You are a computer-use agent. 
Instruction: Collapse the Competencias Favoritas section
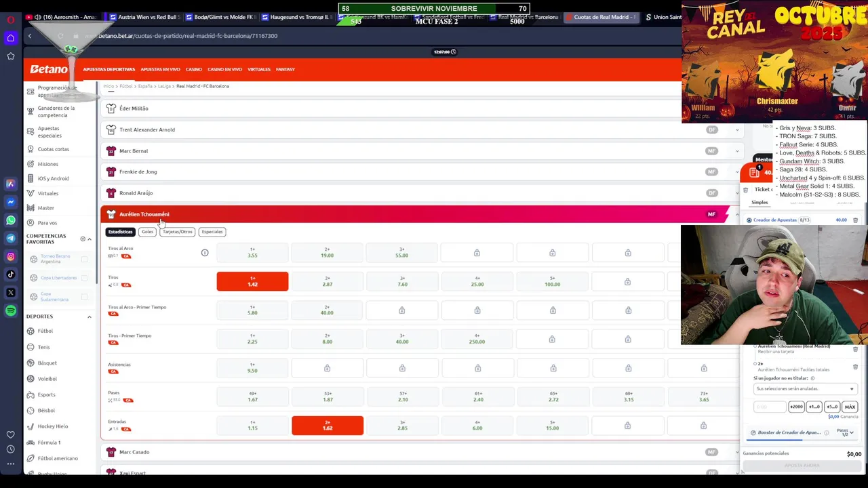[x=89, y=239]
